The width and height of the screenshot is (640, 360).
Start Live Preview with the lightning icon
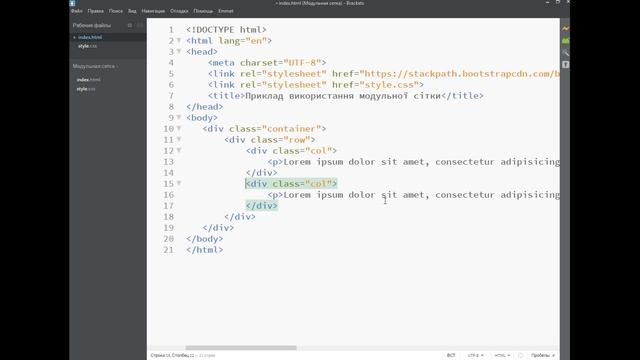click(565, 29)
